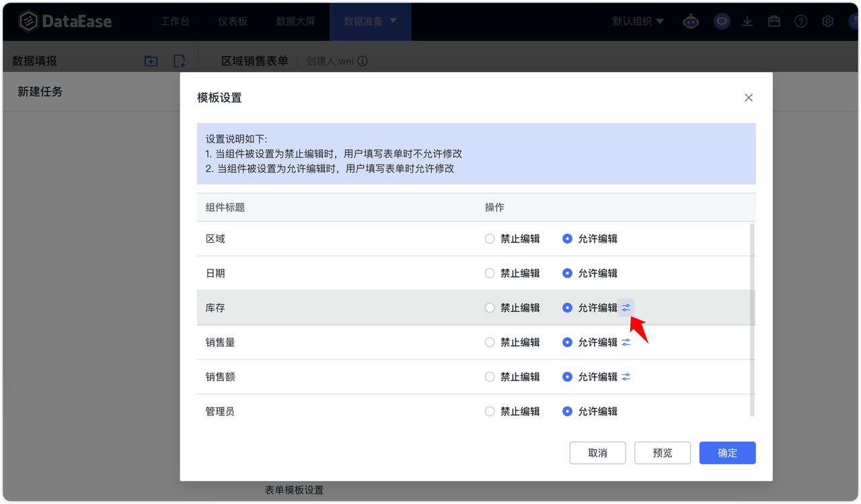Expand the 数据准备 dropdown menu
Screen dimensions: 861x504
(x=370, y=22)
